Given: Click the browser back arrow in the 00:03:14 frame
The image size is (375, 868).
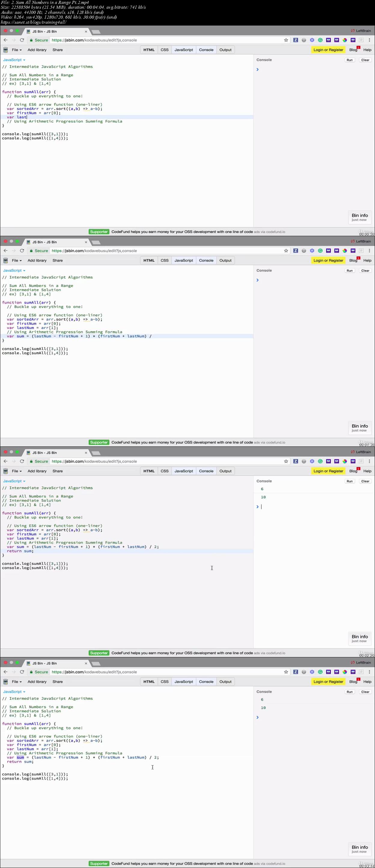Looking at the screenshot, I should pos(5,672).
